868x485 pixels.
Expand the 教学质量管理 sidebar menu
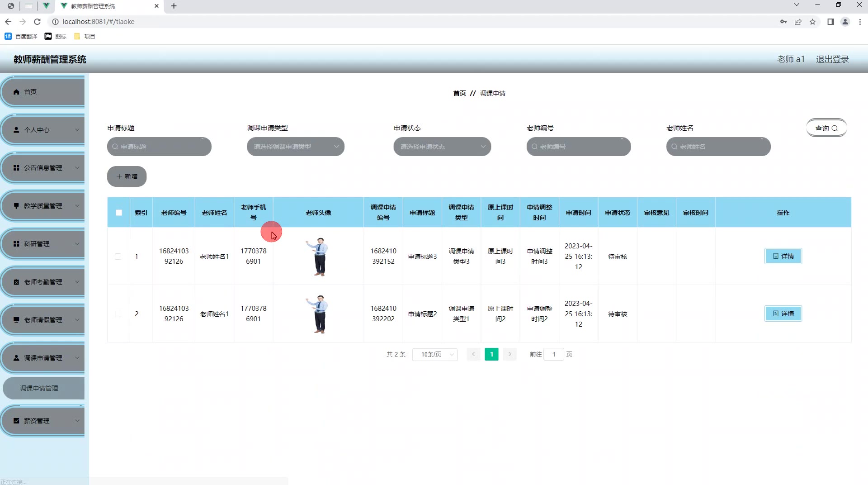pos(43,206)
